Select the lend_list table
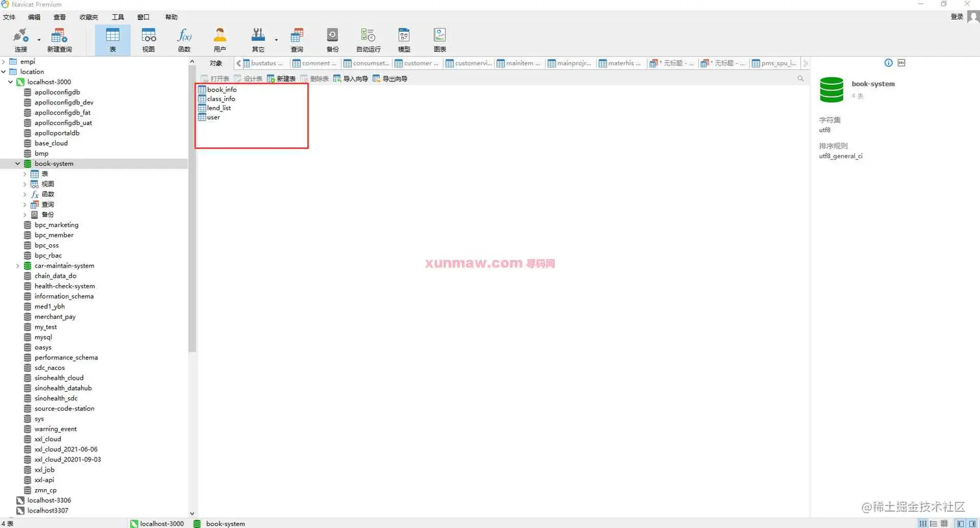 (215, 108)
